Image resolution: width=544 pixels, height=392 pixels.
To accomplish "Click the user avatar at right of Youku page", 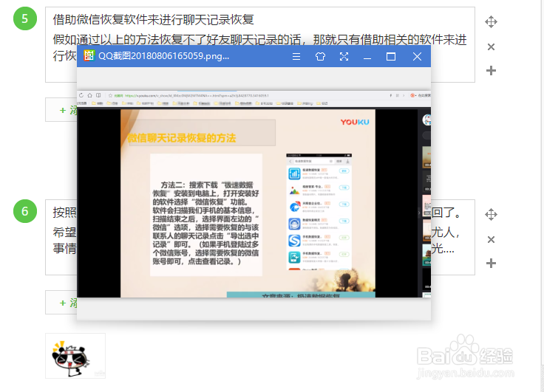I will coord(426,120).
